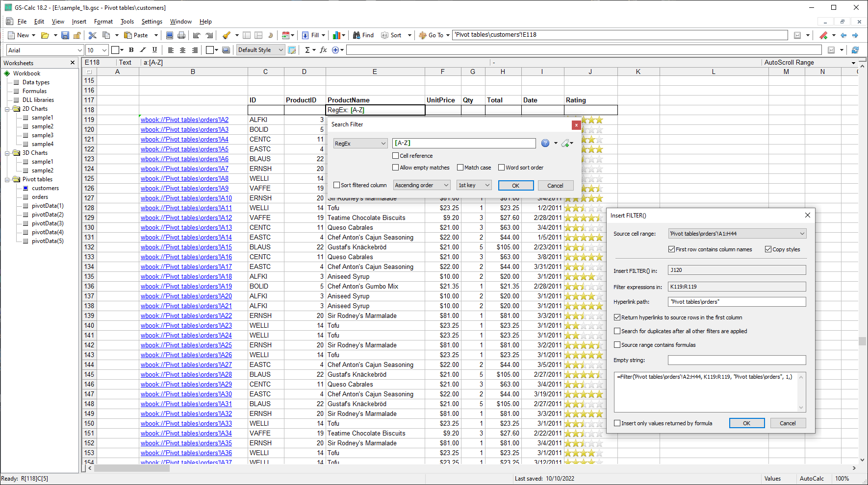
Task: Enable Source range contains formulas checkbox
Action: click(x=617, y=345)
